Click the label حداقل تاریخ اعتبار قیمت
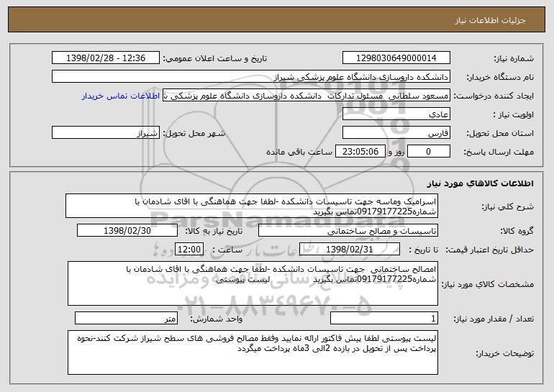 coord(489,250)
